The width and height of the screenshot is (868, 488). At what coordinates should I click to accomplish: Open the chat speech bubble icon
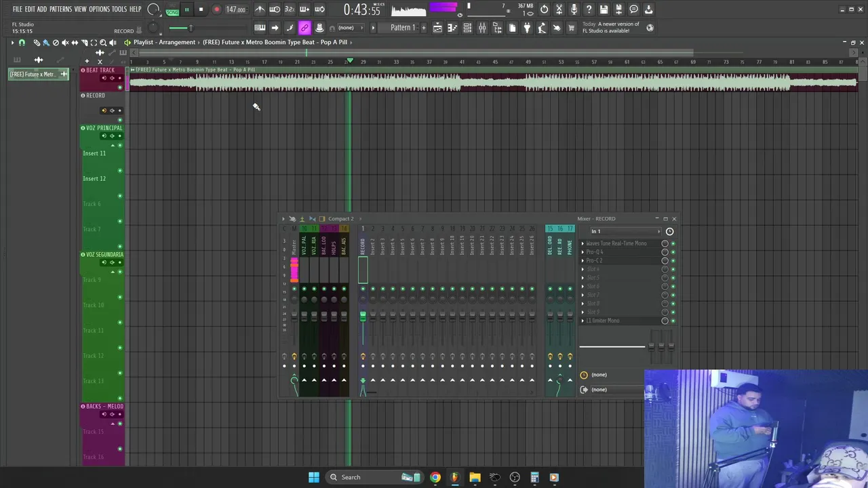point(634,9)
